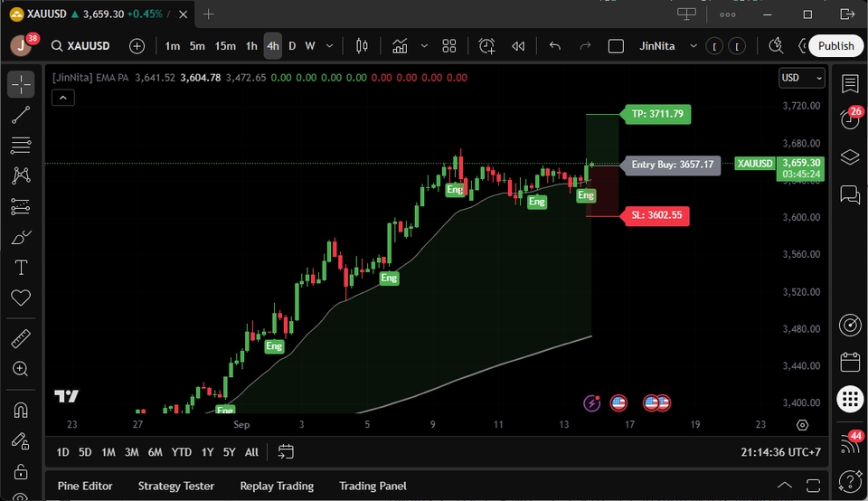Open the Pine Editor tab
This screenshot has height=501, width=868.
tap(85, 486)
